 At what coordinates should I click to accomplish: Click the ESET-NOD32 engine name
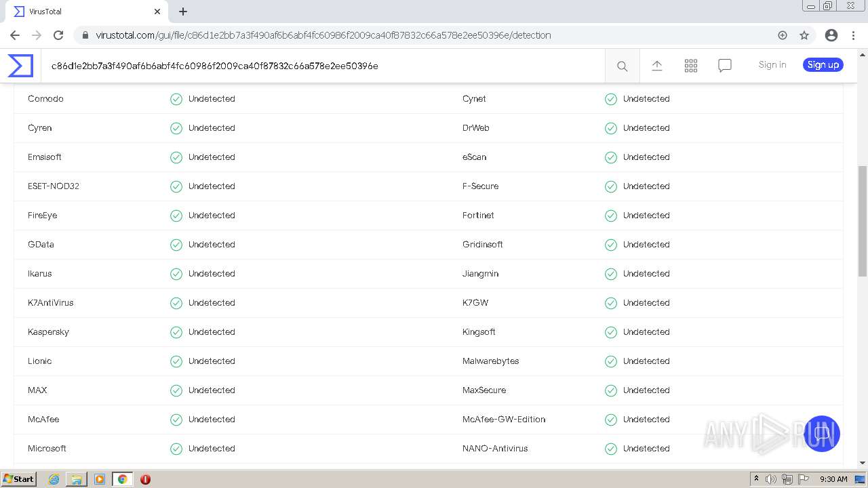click(x=54, y=186)
